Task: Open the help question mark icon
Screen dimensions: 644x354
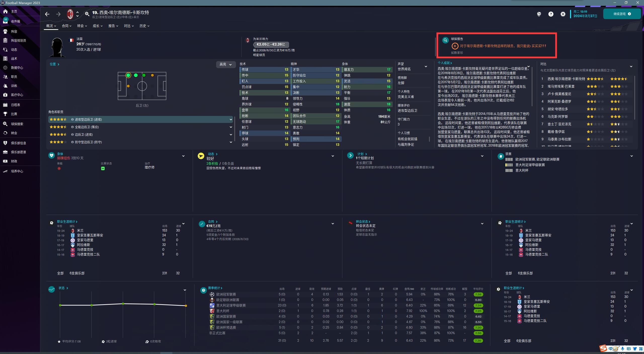Action: [x=551, y=14]
